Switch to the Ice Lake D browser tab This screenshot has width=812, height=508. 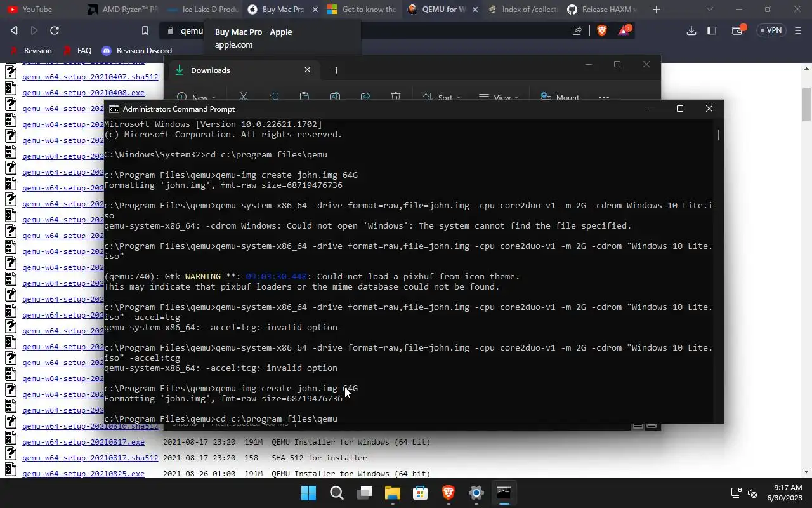point(202,10)
